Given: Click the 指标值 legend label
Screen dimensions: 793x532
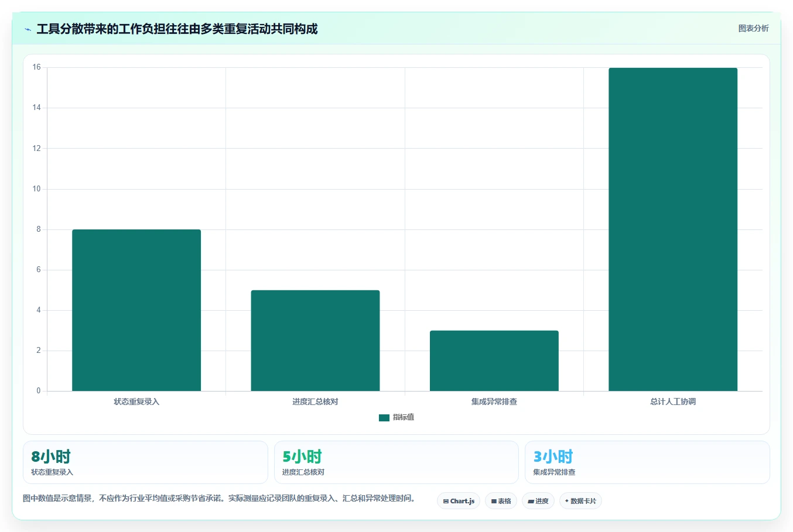Looking at the screenshot, I should tap(404, 417).
